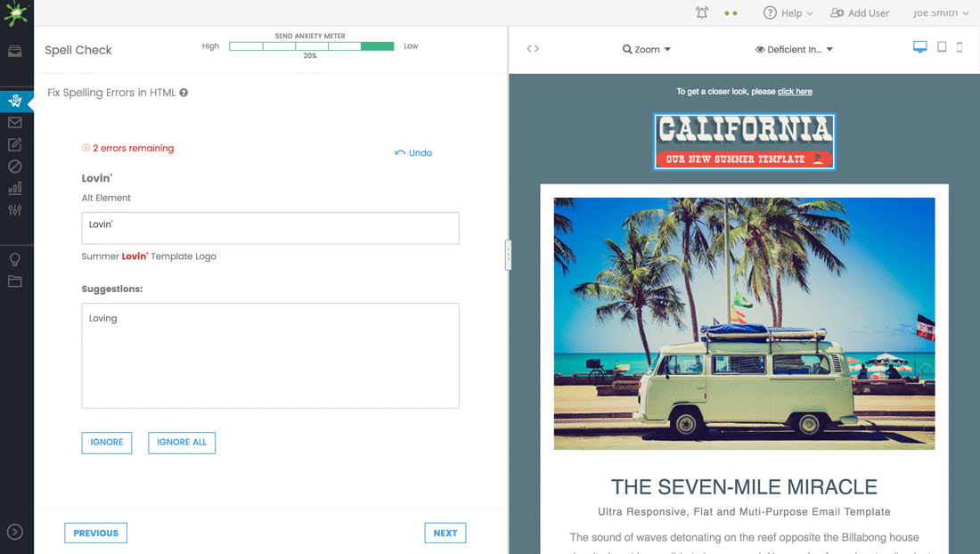Open the Zoom dropdown
Screen dimensions: 980x554
(x=646, y=49)
